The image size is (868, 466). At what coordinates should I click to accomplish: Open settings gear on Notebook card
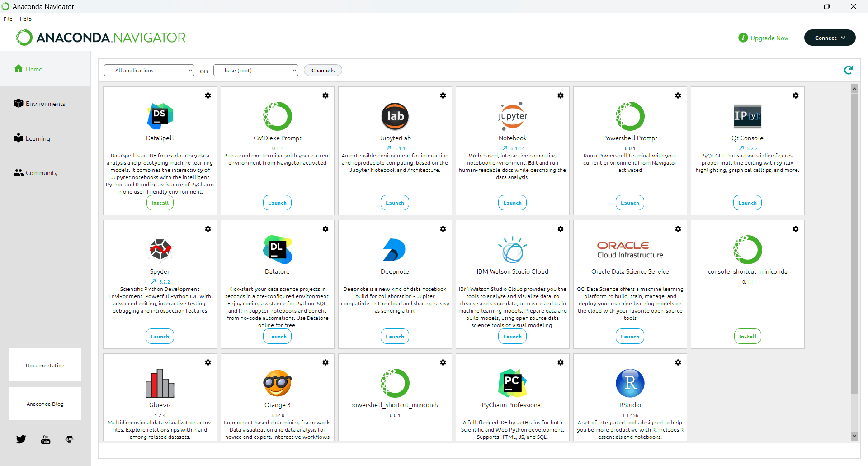tap(561, 95)
